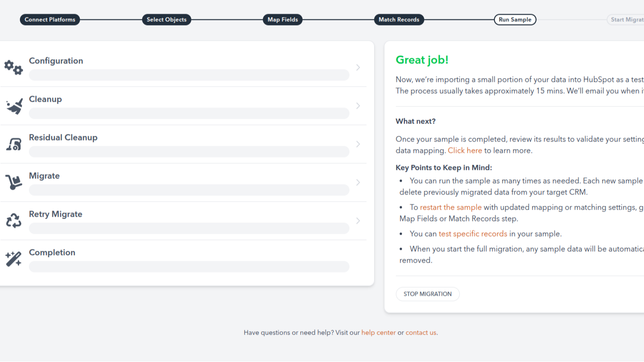Follow the 'restart the sample' link
The width and height of the screenshot is (644, 362).
[450, 207]
